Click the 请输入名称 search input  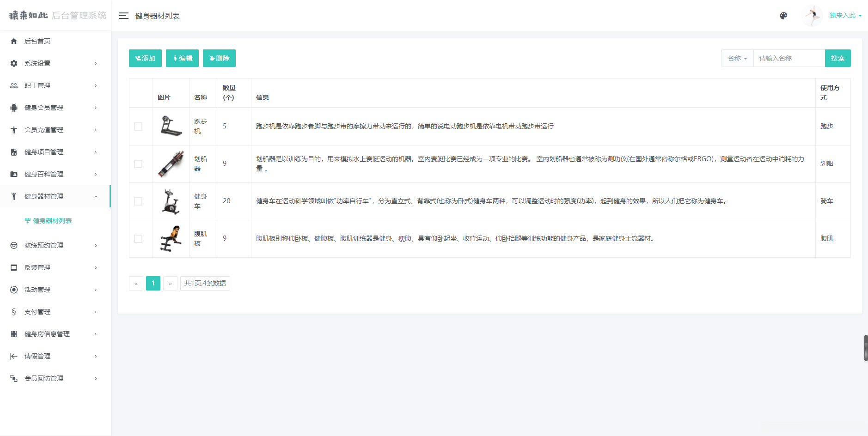(x=789, y=58)
